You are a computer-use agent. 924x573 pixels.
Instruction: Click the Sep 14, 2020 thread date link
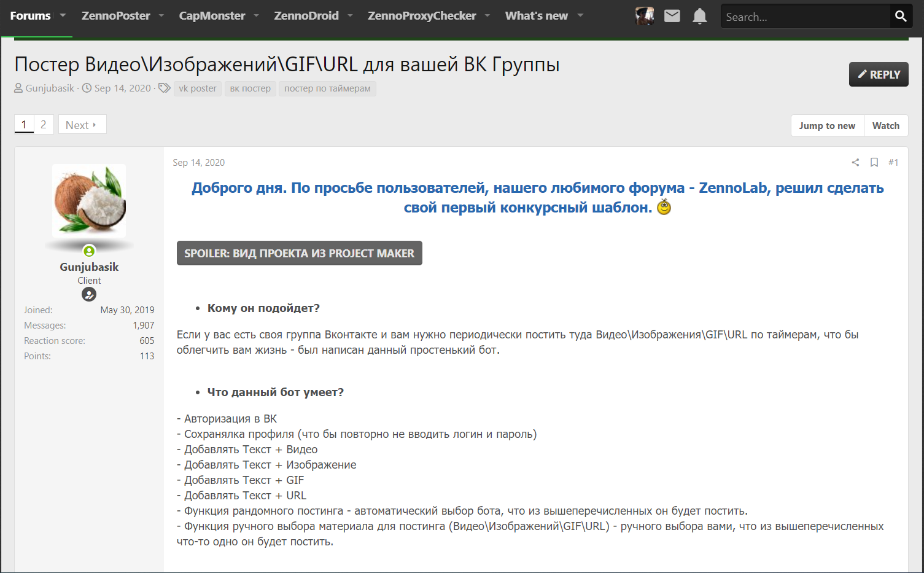(123, 88)
